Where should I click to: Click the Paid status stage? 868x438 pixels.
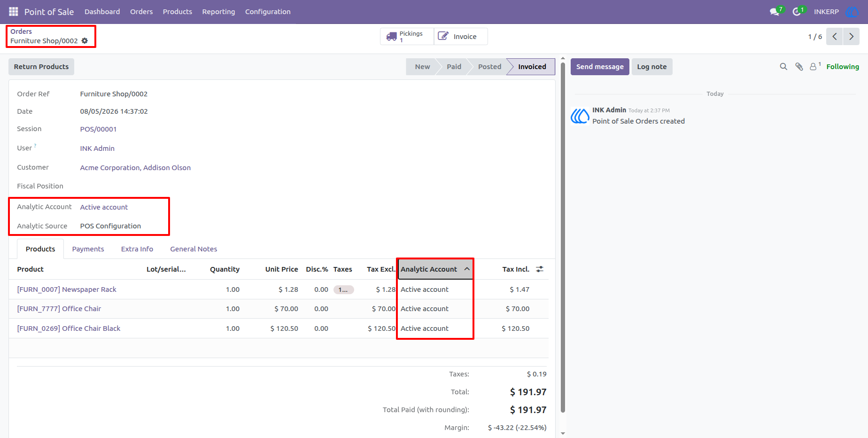454,67
